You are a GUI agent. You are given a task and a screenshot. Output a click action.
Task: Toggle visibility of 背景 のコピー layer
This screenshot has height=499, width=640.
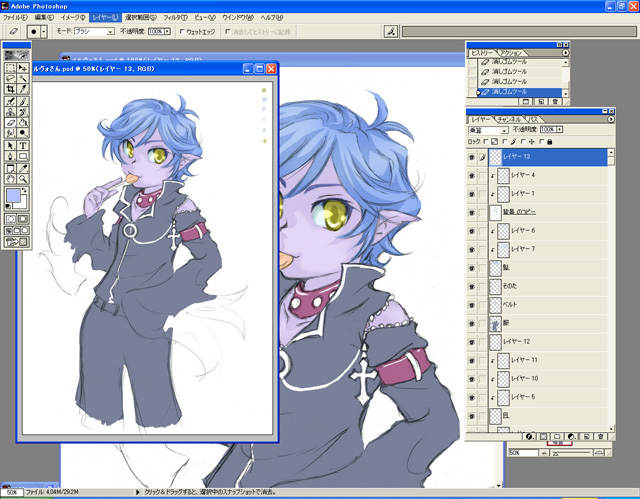[471, 213]
